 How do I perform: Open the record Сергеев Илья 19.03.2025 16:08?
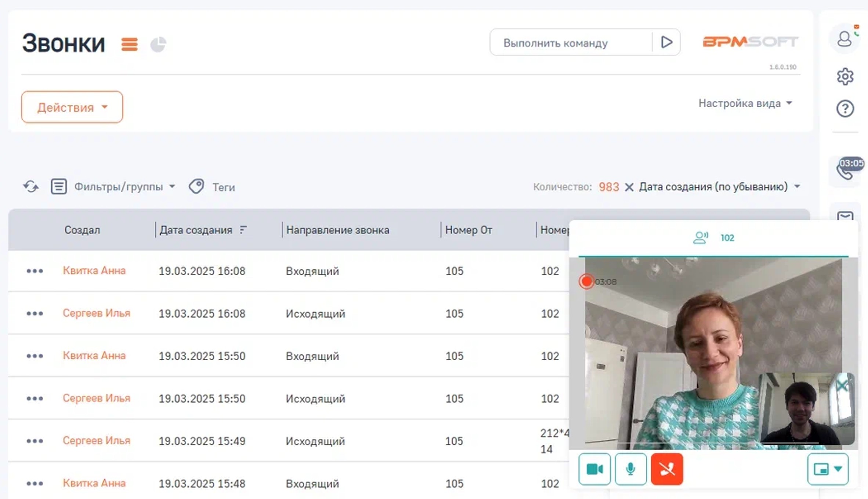click(x=97, y=313)
